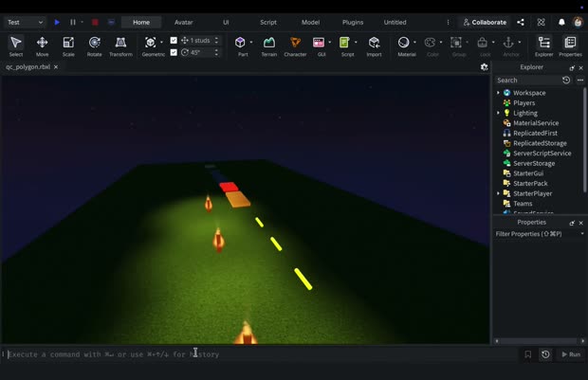Viewport: 588px width, 380px height.
Task: Switch to the UI tab
Action: pos(226,22)
